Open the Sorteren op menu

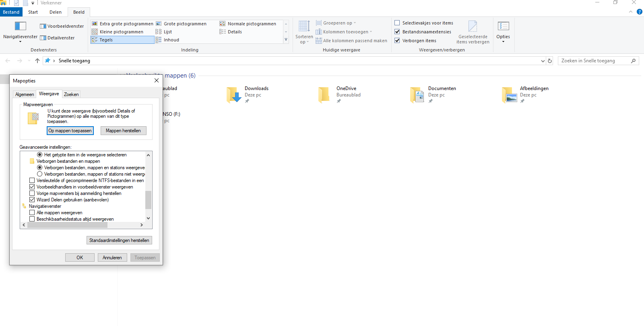304,32
